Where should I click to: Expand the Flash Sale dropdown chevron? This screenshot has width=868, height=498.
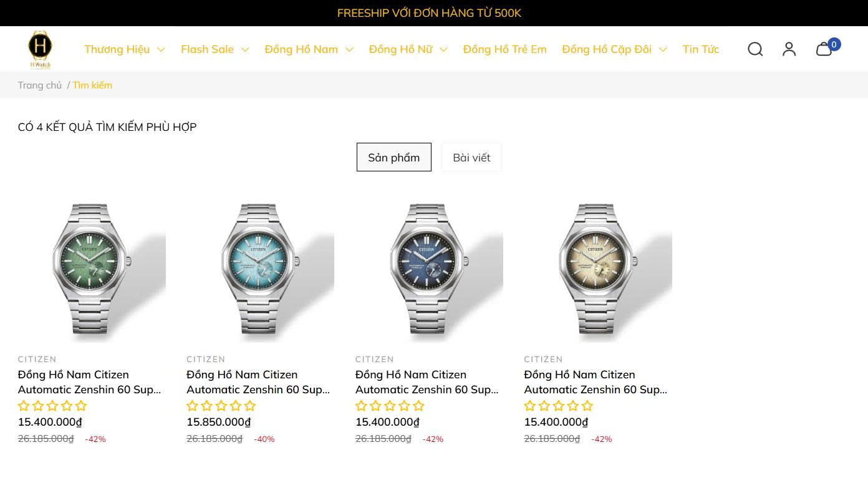[x=245, y=50]
